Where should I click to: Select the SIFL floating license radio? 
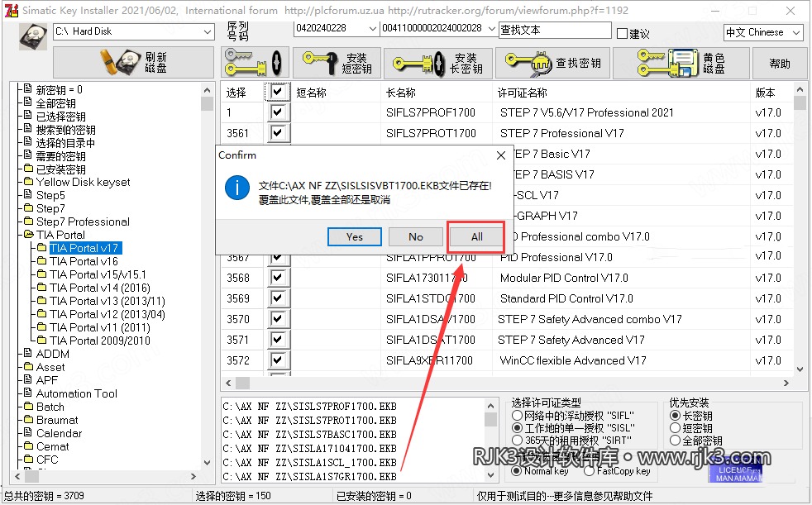tap(517, 416)
